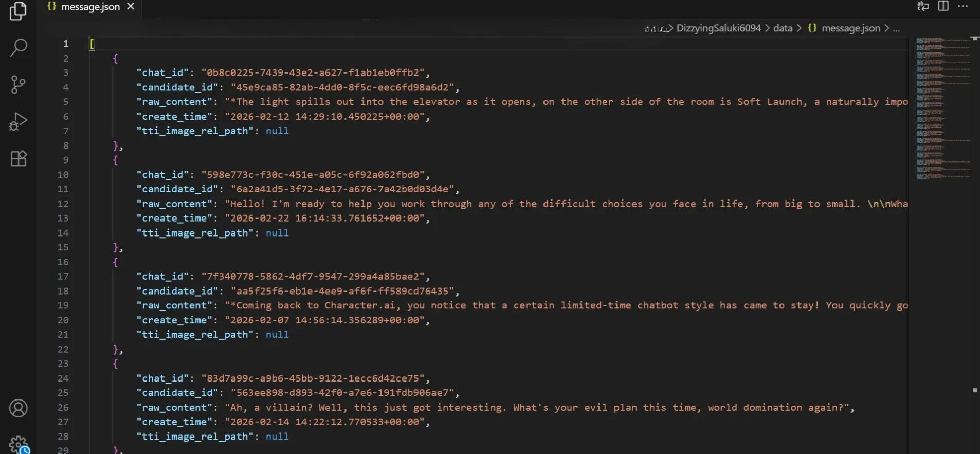Close the message.json editor tab
Viewport: 980px width, 454px height.
131,6
